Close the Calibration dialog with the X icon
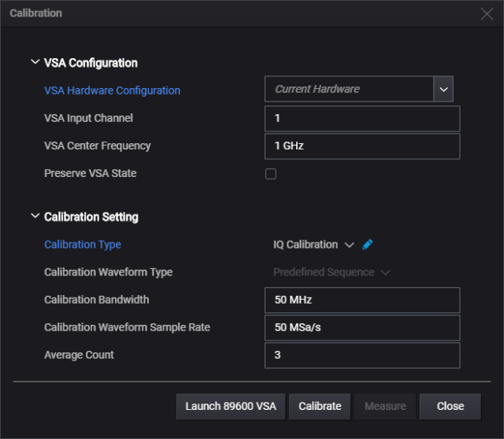The image size is (504, 439). pyautogui.click(x=487, y=14)
